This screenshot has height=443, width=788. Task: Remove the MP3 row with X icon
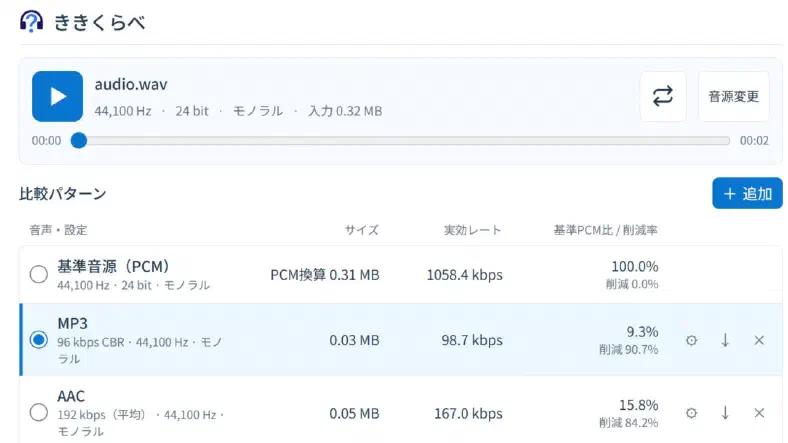pos(759,341)
